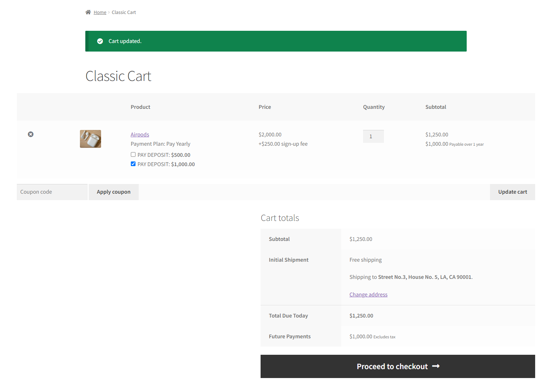The height and width of the screenshot is (392, 552).
Task: Click the Initial Shipment label
Action: 289,260
